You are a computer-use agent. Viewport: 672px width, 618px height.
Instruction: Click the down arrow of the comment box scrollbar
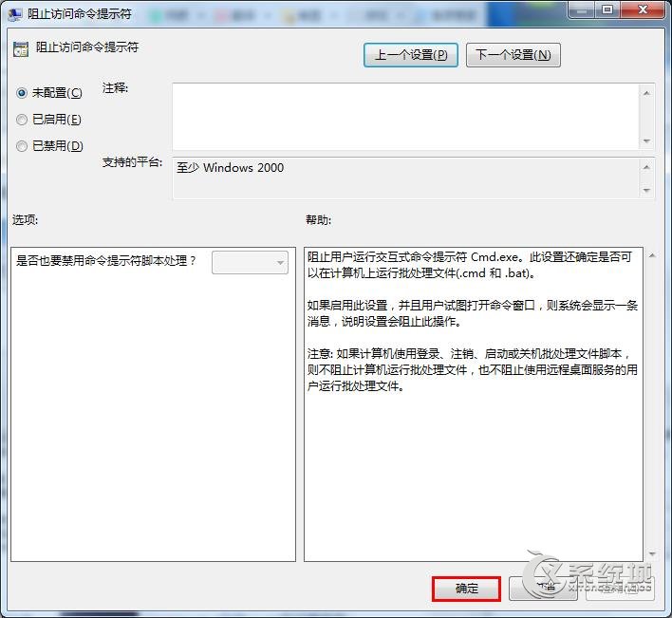(x=646, y=141)
